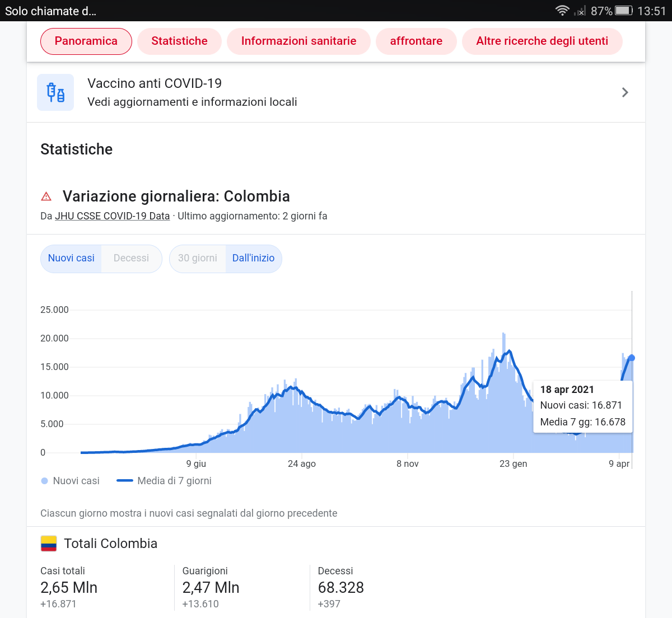Screen dimensions: 672x618
Task: Click the highlighted data point on the chart
Action: (x=632, y=358)
